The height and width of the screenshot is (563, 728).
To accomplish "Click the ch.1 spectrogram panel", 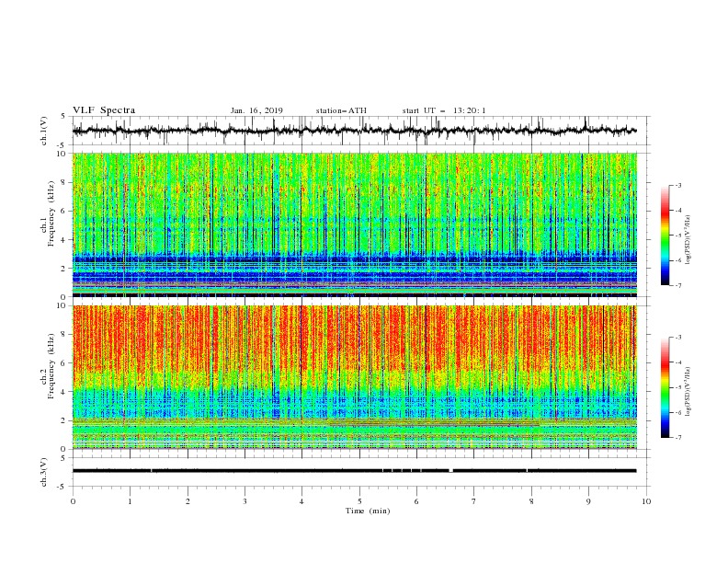I will 355,224.
